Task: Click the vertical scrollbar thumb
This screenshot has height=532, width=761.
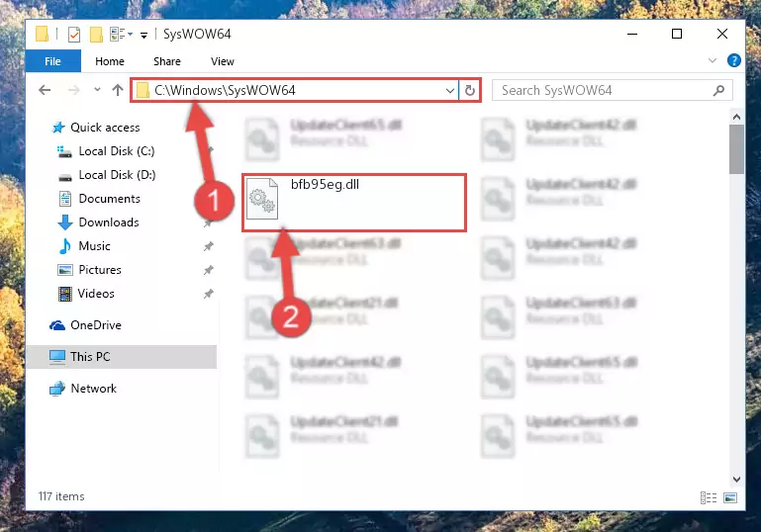Action: point(736,149)
